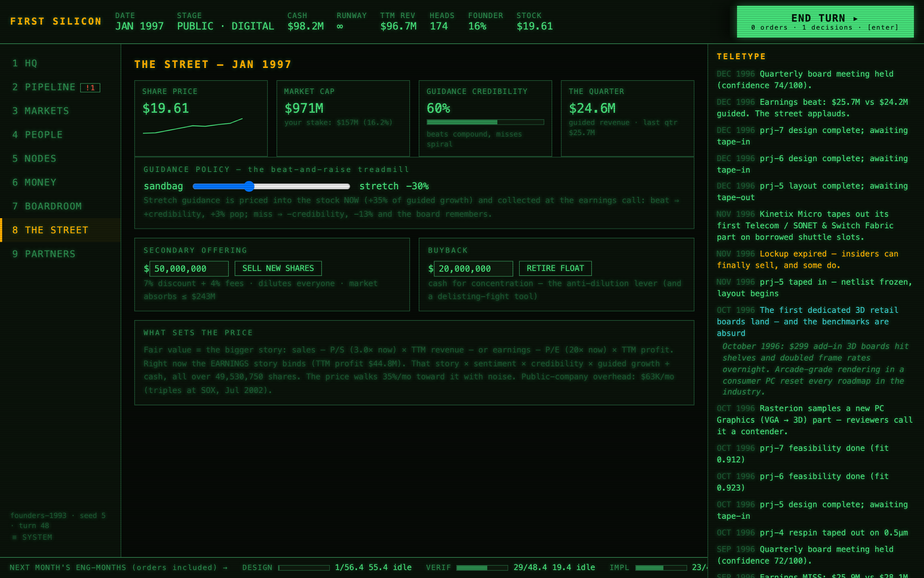Screen dimensions: 924x578
Task: Click the 'founders-1993 · seed 5' text
Action: pyautogui.click(x=58, y=515)
